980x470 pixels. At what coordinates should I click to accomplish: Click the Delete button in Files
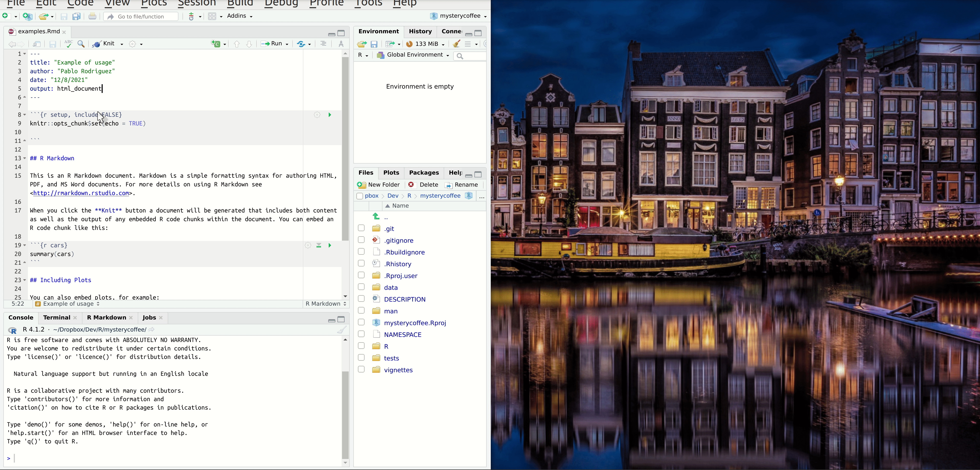pyautogui.click(x=423, y=185)
